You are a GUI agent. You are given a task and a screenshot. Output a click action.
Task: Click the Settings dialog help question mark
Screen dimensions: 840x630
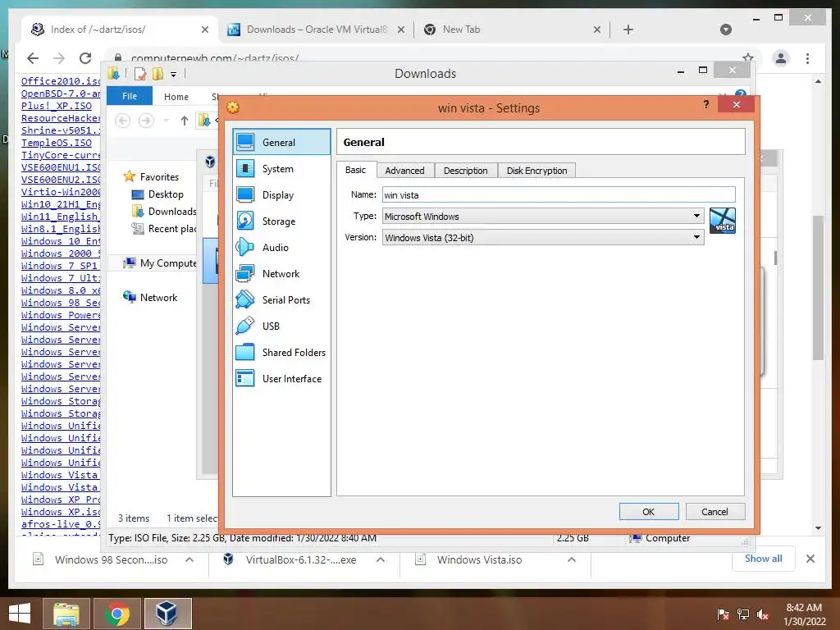click(706, 104)
